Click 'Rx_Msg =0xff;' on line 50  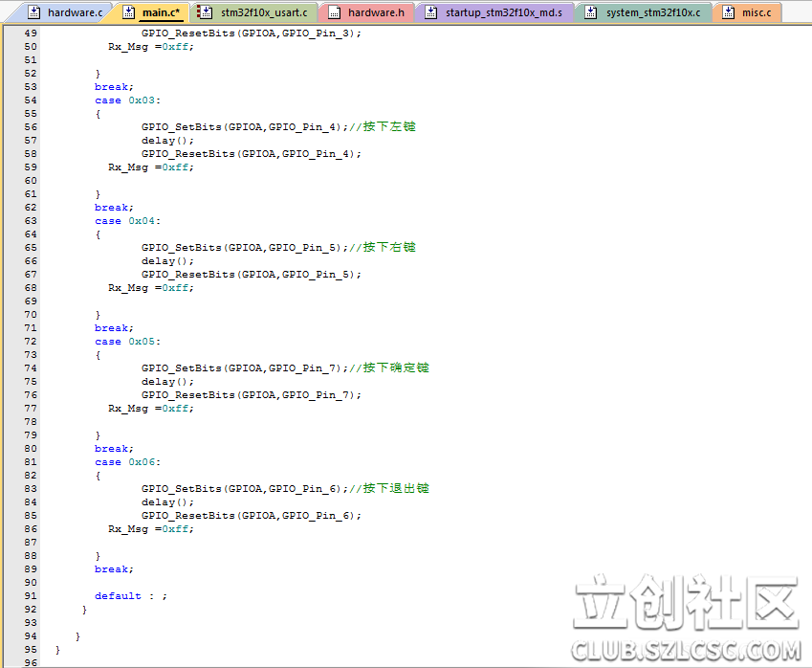point(151,47)
